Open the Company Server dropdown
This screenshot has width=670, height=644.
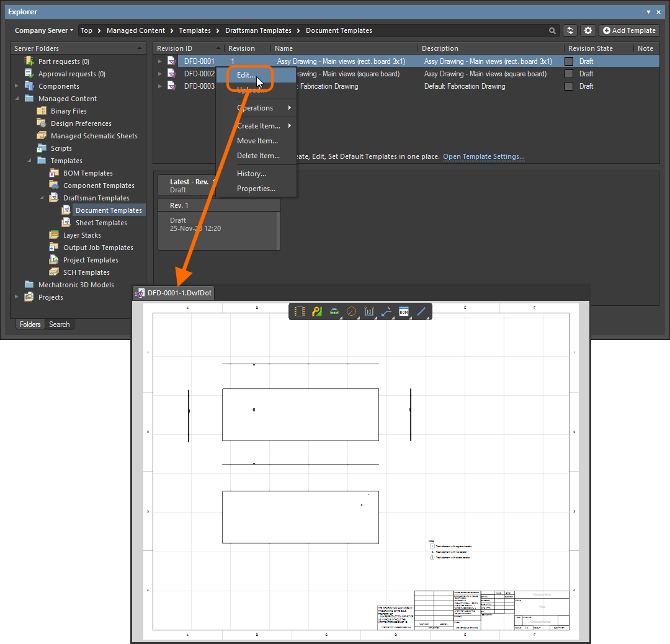click(x=43, y=30)
